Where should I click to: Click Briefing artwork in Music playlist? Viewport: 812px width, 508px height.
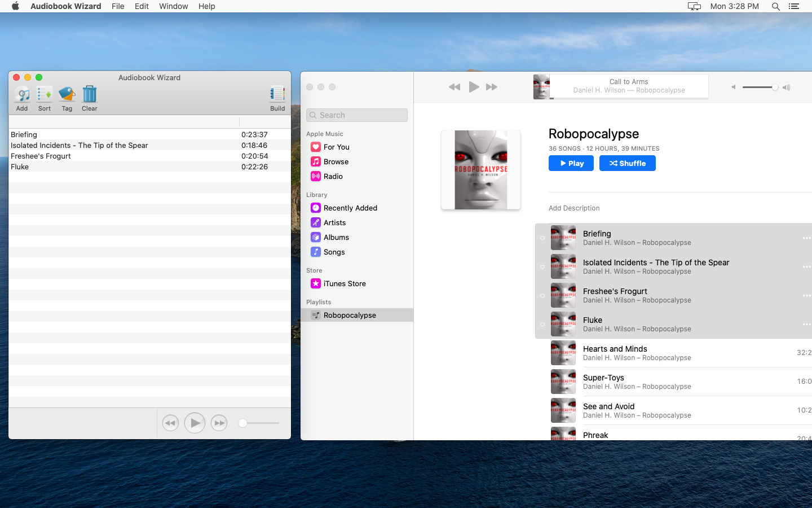pyautogui.click(x=563, y=238)
